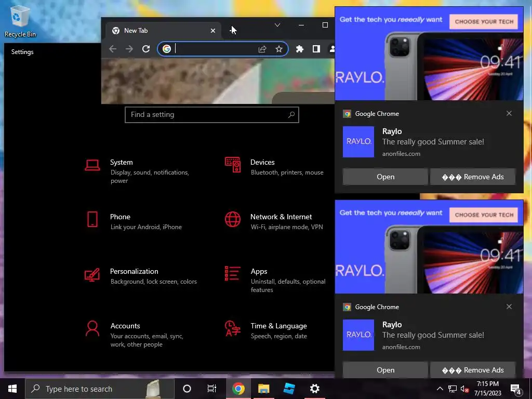Open Task View on the taskbar

click(x=212, y=389)
